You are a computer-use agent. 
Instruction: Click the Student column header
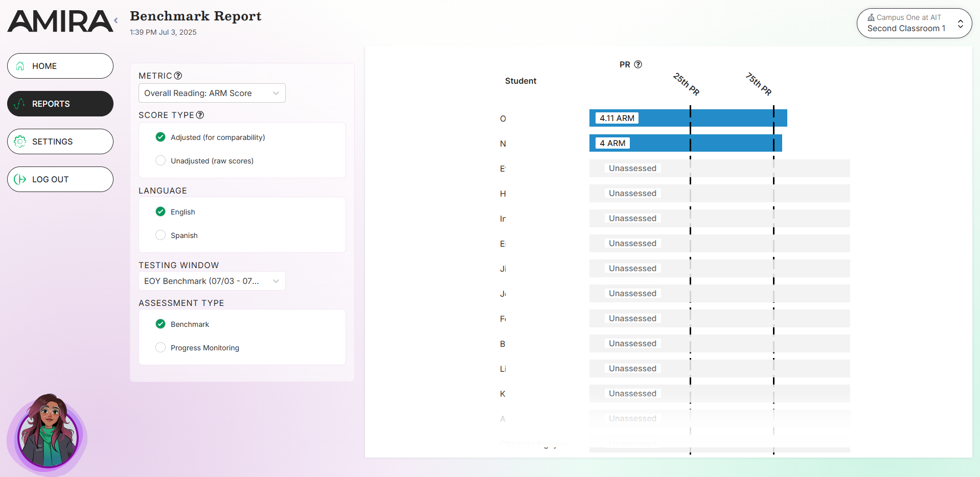(520, 81)
